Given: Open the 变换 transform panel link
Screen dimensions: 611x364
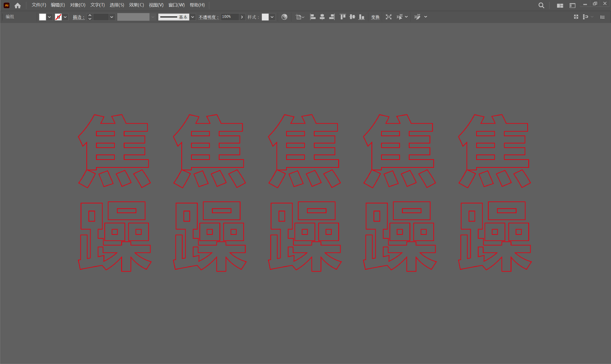Looking at the screenshot, I should 375,17.
